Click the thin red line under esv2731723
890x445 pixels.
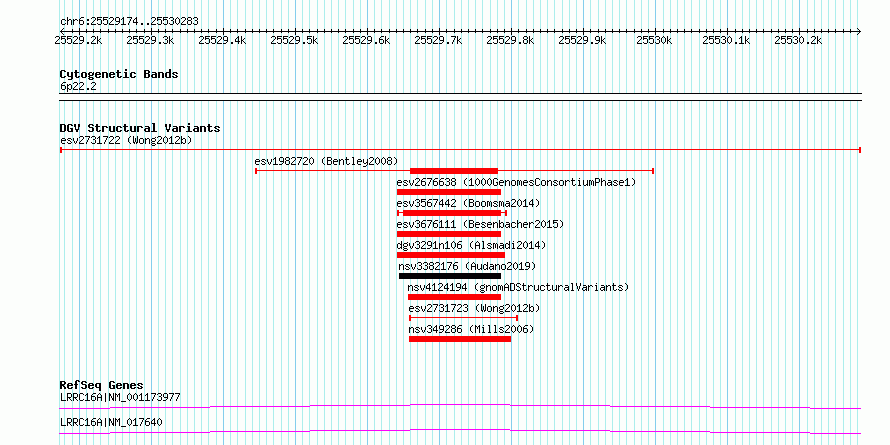[x=463, y=318]
